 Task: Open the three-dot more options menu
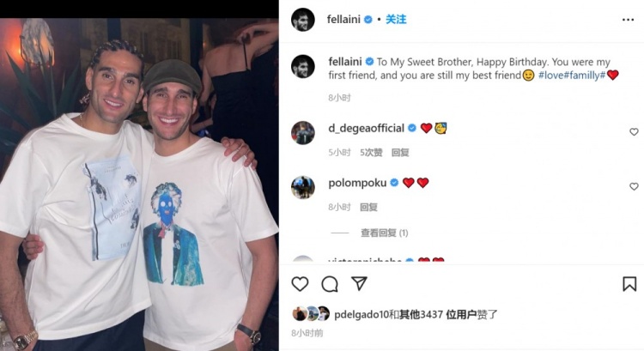pos(628,20)
